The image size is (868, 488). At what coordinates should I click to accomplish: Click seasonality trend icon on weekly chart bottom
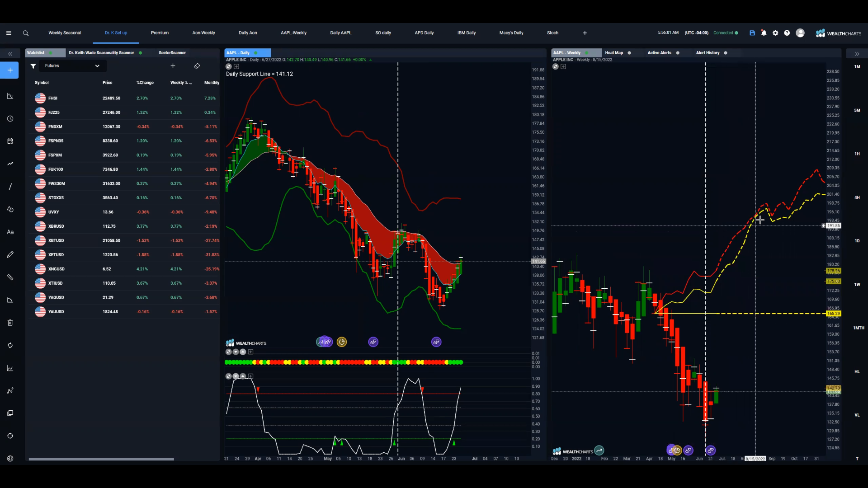click(599, 450)
